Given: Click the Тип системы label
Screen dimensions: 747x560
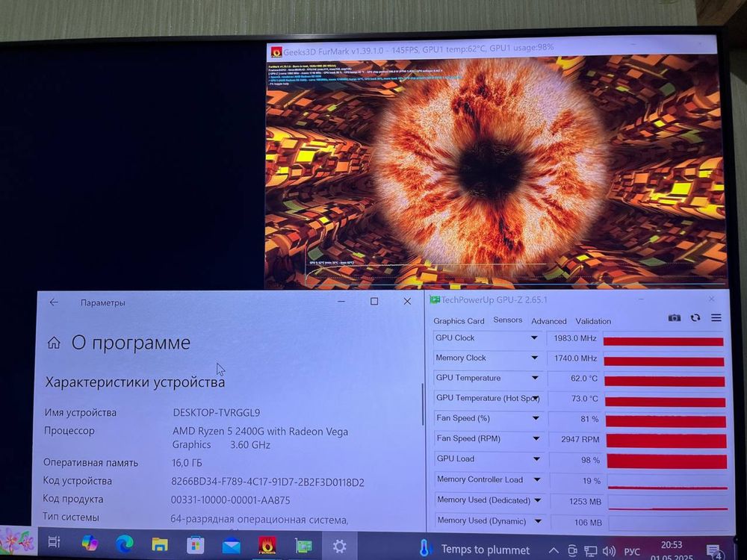Looking at the screenshot, I should coord(71,517).
